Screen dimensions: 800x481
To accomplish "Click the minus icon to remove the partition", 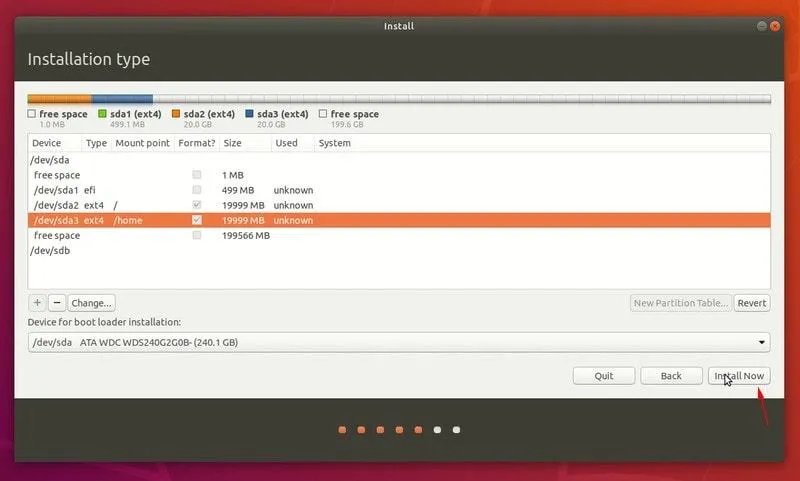I will click(57, 303).
